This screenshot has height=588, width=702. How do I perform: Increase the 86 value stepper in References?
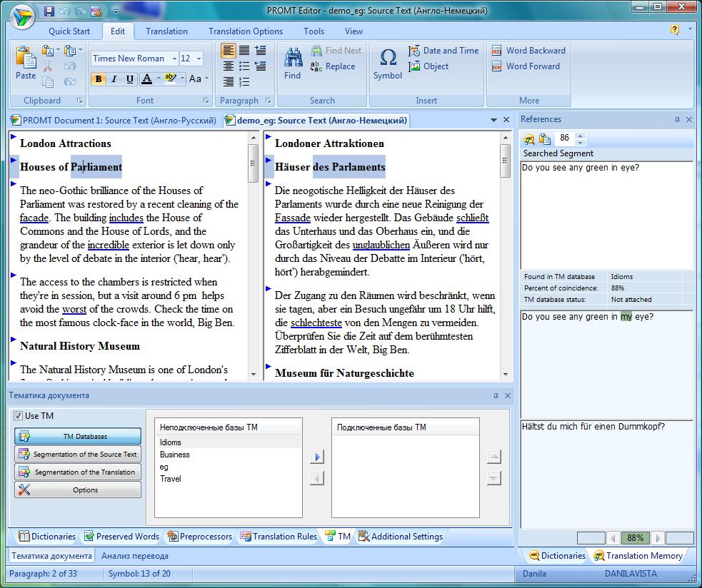[x=580, y=136]
